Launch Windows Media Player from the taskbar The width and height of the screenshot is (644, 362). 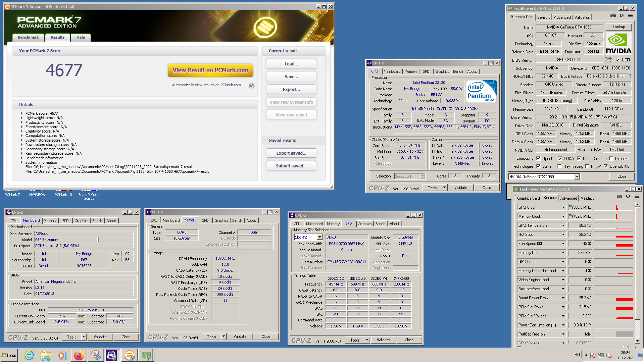point(62,355)
